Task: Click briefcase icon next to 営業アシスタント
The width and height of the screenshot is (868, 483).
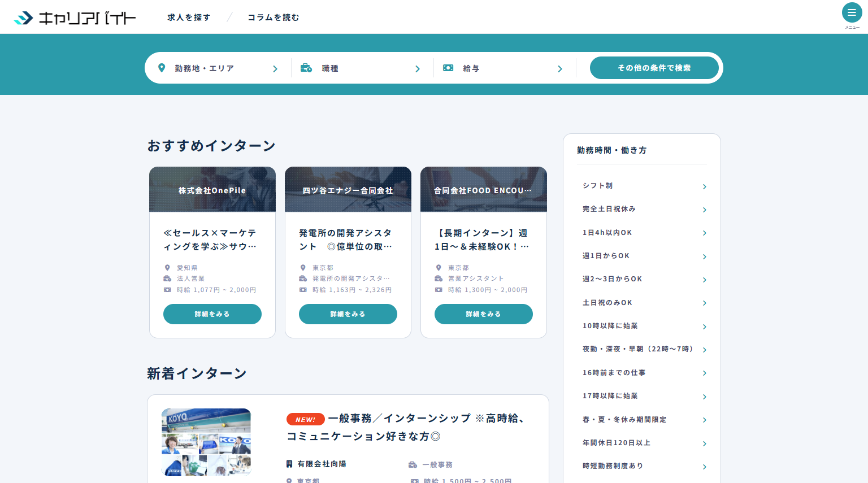Action: pos(439,279)
